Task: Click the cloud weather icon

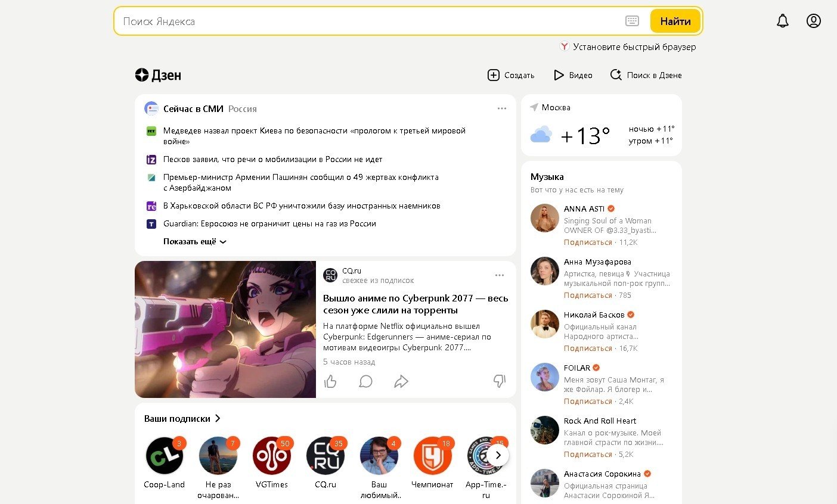Action: coord(541,135)
